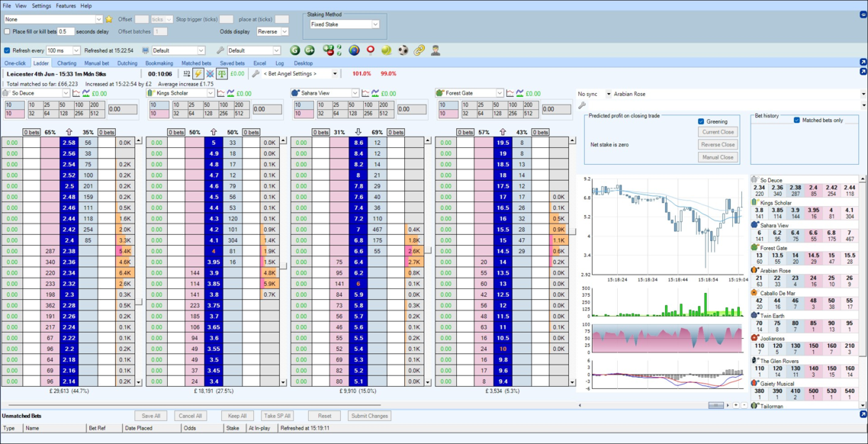Open the tennis ball icon
Screen dimensions: 868x444
pyautogui.click(x=387, y=50)
